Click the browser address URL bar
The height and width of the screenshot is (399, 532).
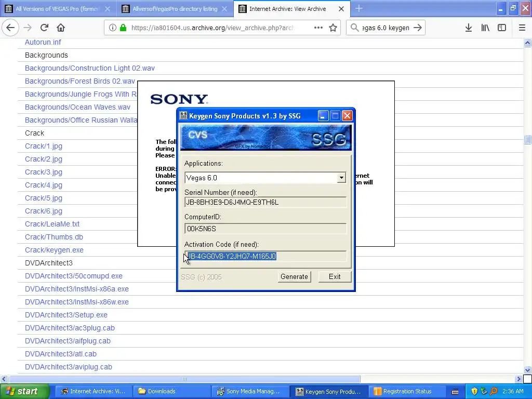[x=212, y=28]
